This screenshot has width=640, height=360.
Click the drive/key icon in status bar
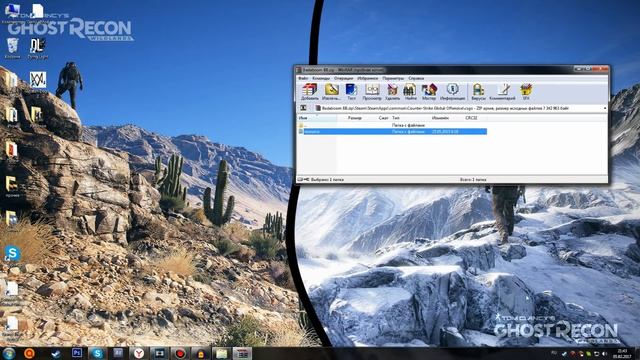tap(303, 180)
